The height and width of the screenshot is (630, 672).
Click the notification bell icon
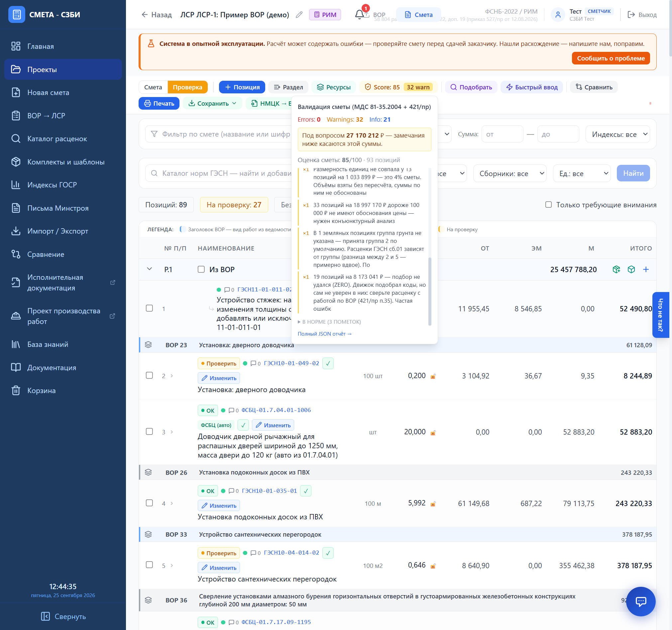(360, 15)
